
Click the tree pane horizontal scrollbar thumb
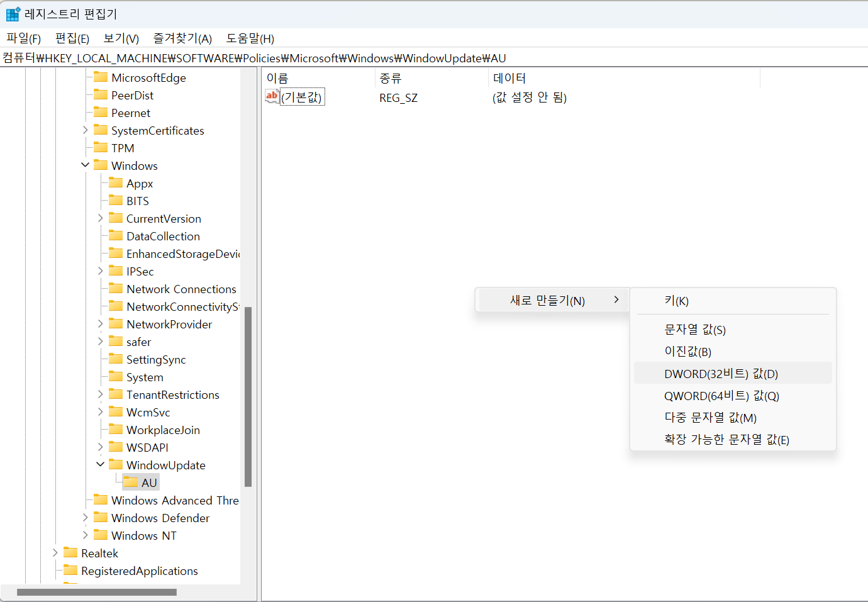[97, 592]
